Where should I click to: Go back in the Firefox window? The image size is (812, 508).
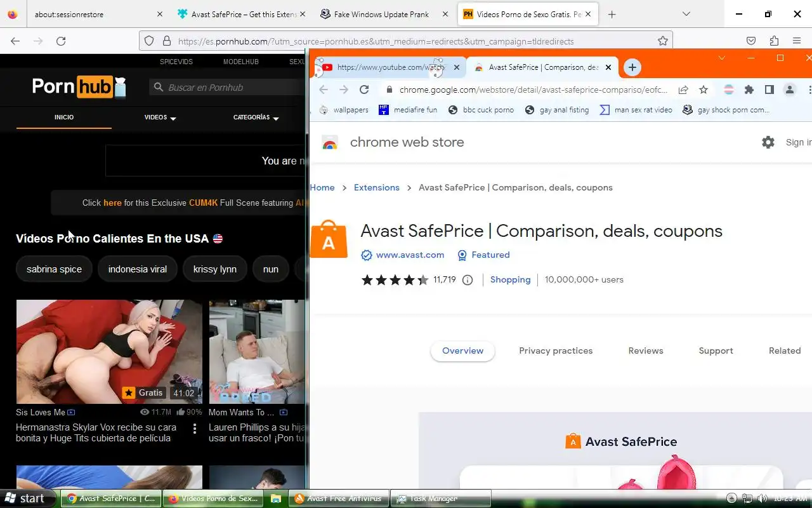tap(15, 41)
